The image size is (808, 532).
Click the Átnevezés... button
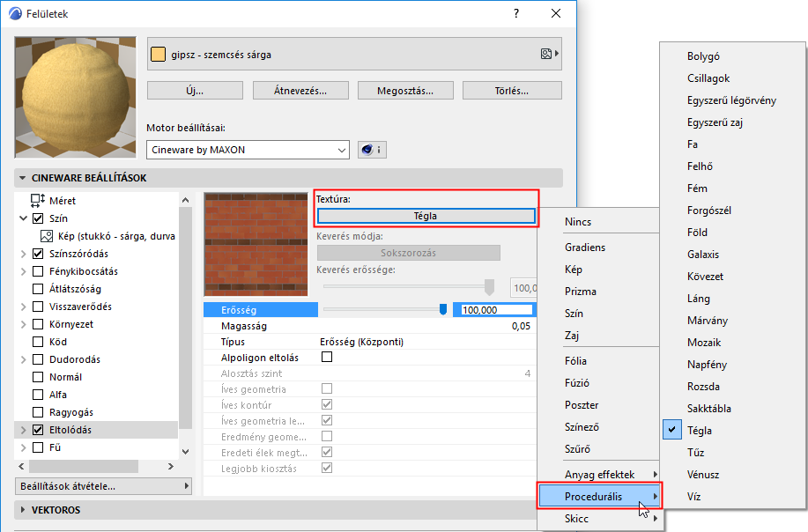click(x=300, y=91)
